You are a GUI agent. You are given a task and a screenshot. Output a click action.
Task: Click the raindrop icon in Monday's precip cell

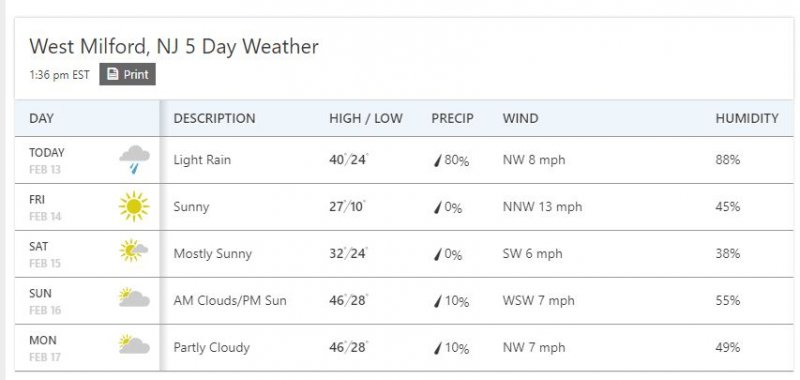pyautogui.click(x=437, y=348)
